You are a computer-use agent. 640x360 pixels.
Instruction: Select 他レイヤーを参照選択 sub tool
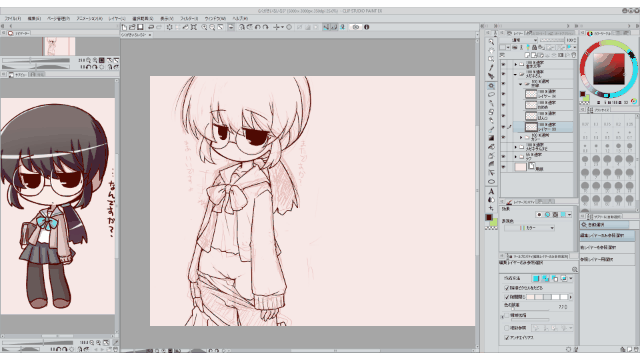click(606, 247)
